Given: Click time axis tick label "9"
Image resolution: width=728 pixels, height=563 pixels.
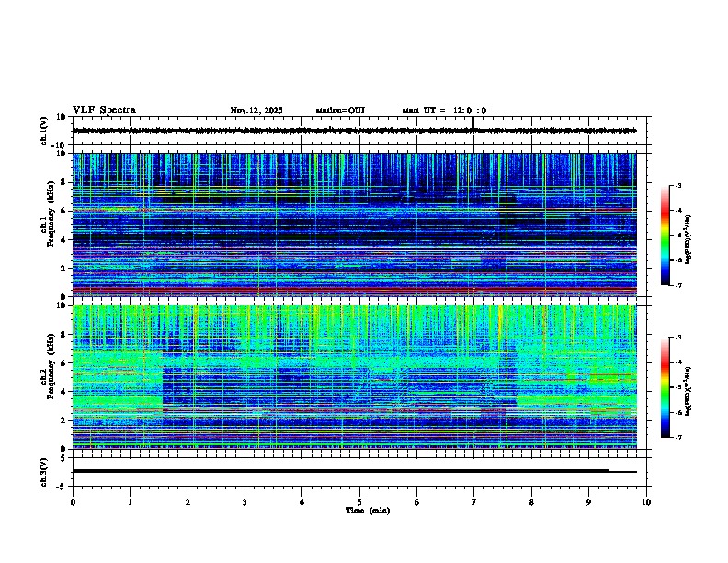Looking at the screenshot, I should click(588, 502).
